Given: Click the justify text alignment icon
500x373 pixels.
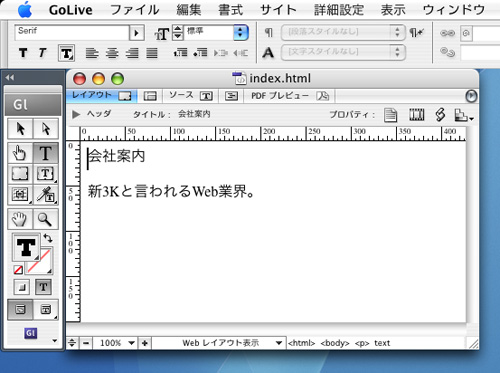Looking at the screenshot, I should coord(152,53).
